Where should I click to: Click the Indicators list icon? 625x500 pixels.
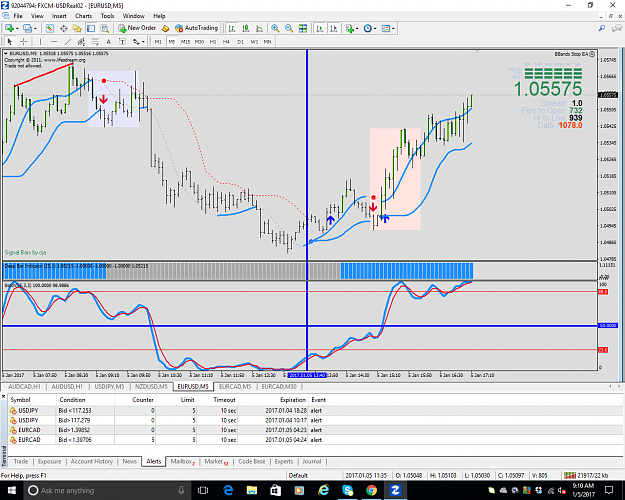[x=350, y=28]
